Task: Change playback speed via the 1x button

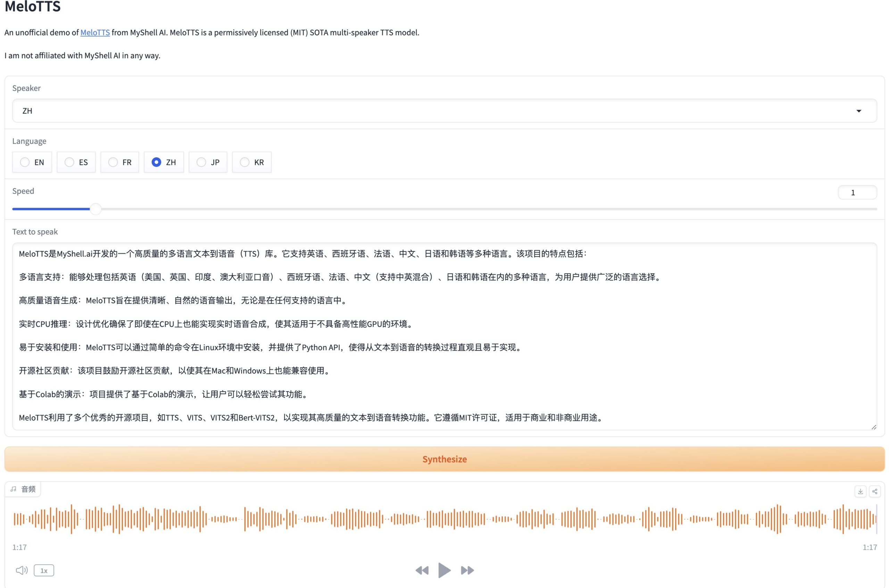Action: tap(43, 570)
